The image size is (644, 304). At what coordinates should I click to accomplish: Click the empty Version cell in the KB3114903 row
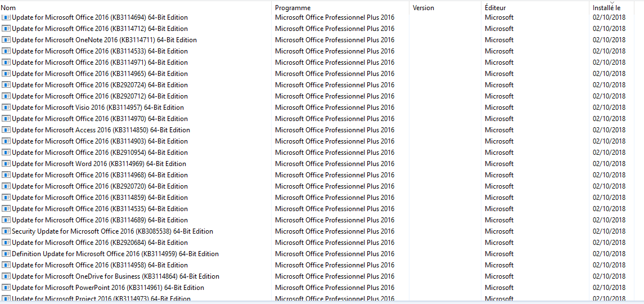click(445, 141)
